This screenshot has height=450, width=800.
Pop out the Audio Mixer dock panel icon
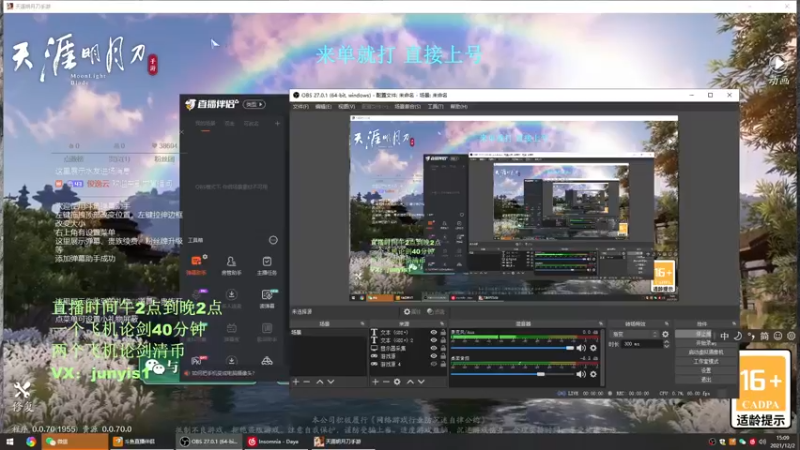point(601,324)
